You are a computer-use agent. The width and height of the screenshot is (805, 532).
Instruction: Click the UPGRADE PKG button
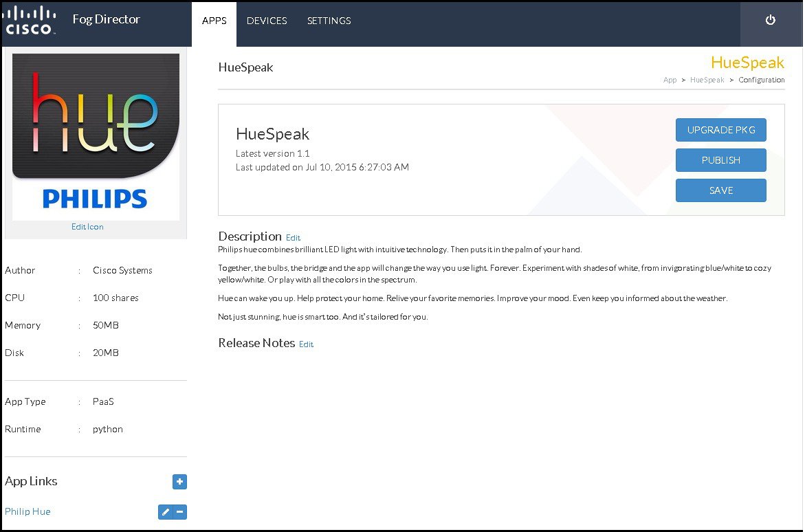point(723,131)
